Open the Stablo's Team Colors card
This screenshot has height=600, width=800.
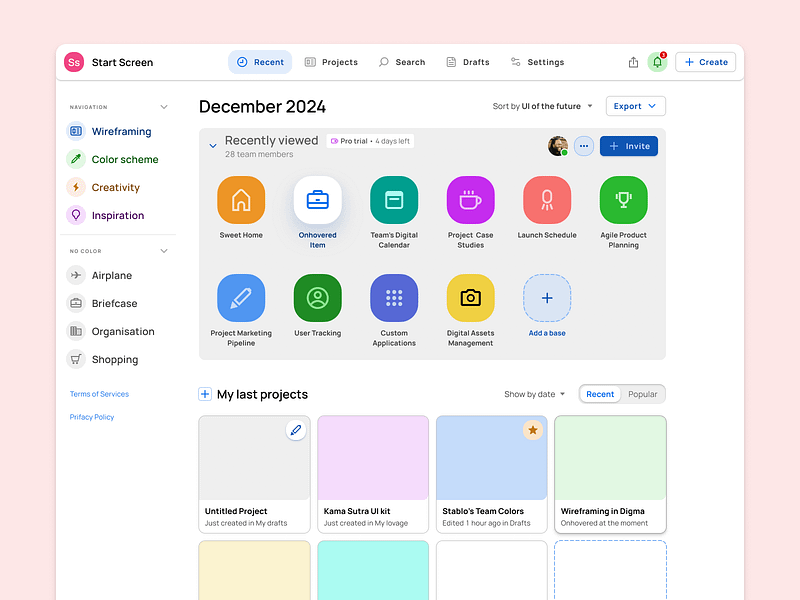pyautogui.click(x=491, y=474)
